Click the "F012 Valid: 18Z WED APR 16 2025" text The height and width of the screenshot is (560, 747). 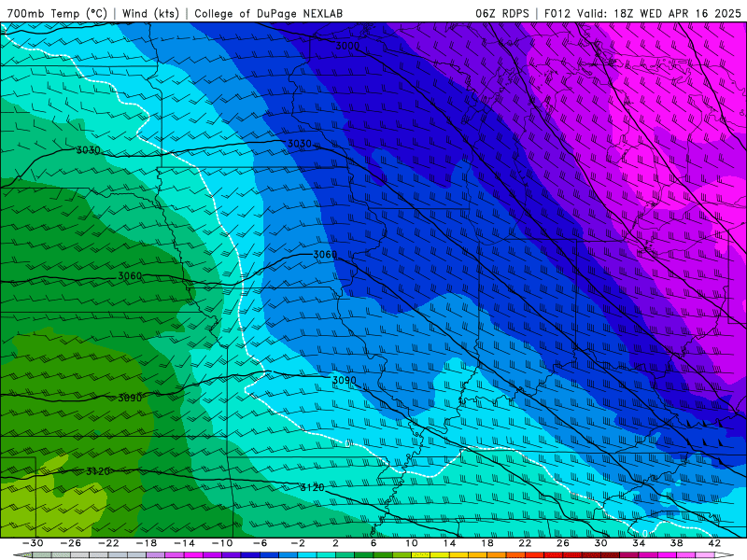click(x=642, y=13)
